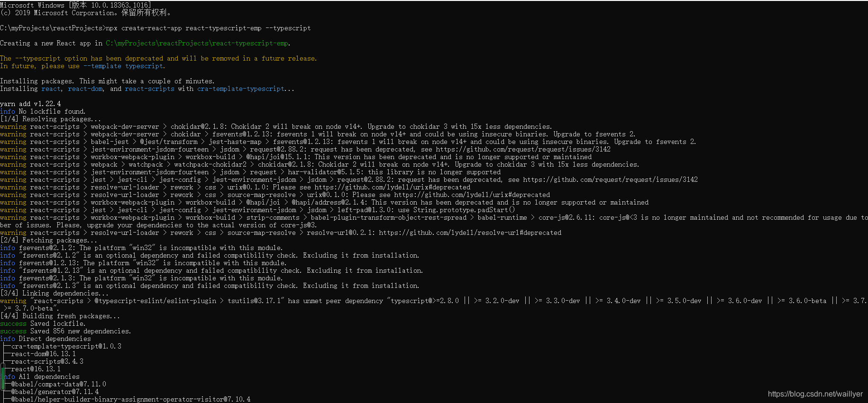Click the "cra-template-typescript@1.0.3" dependency entry
This screenshot has height=403, width=868.
tap(66, 346)
